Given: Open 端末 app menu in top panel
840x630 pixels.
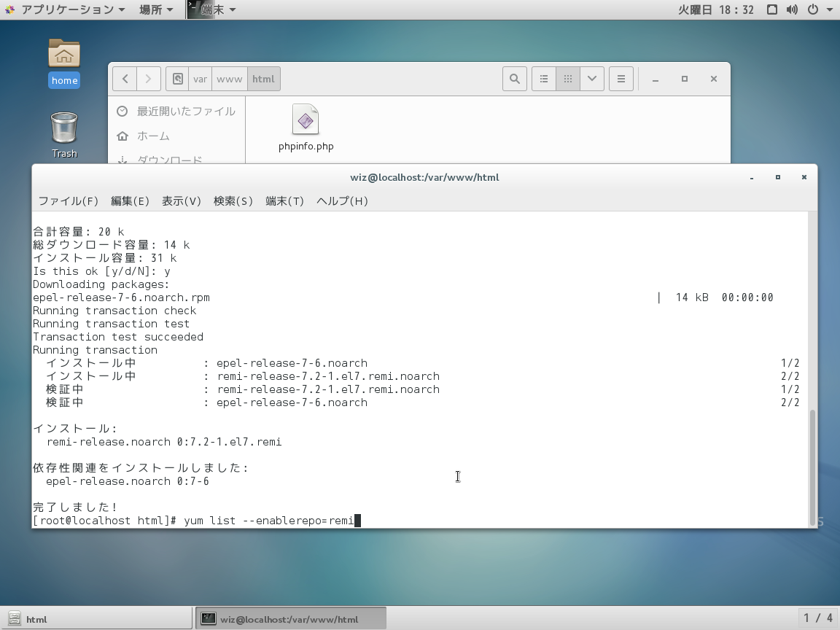Looking at the screenshot, I should (x=212, y=9).
